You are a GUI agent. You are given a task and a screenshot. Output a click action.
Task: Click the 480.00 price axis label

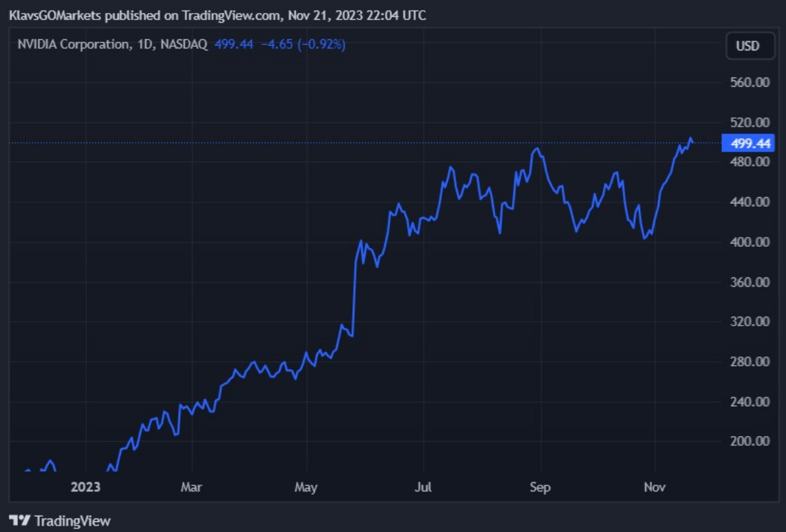(750, 161)
